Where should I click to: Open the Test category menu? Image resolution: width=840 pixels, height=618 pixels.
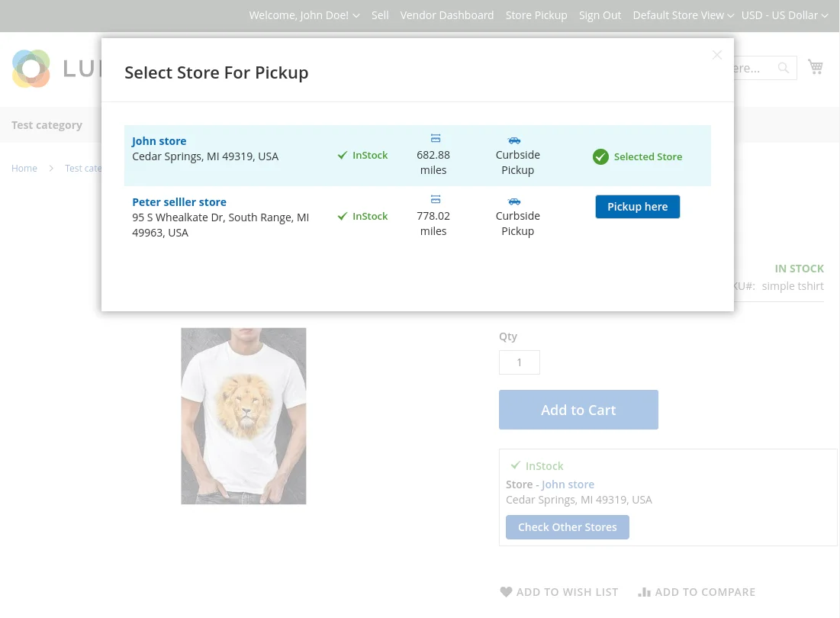(x=47, y=124)
